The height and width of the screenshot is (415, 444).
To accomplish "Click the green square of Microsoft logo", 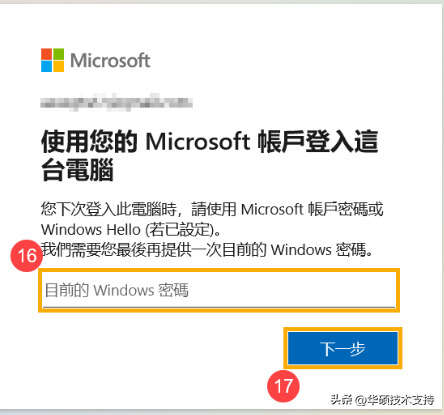I will [58, 54].
